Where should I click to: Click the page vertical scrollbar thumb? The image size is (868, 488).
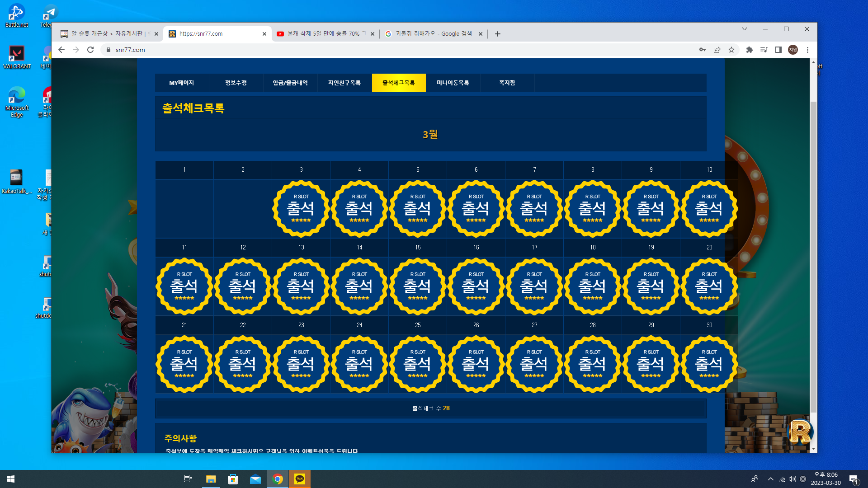coord(813,257)
